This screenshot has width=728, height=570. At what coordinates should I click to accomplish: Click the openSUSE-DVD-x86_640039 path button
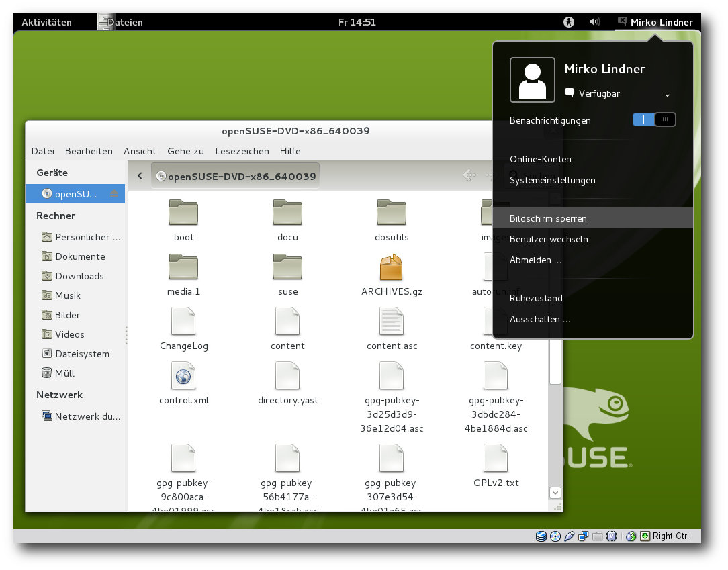coord(236,176)
